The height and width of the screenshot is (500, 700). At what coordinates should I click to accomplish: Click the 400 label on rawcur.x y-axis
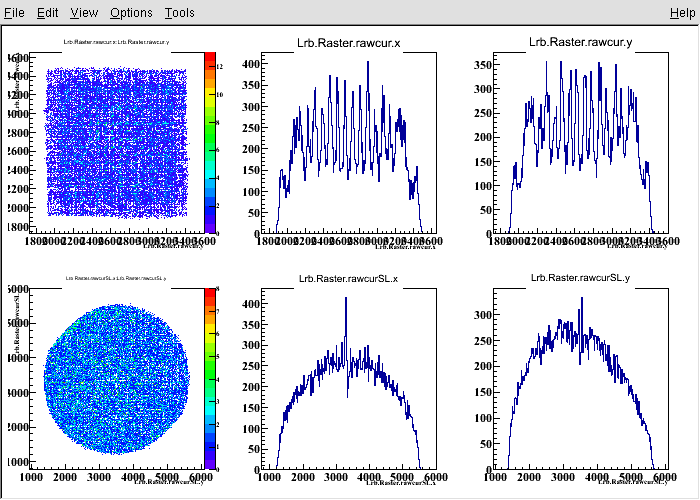click(x=251, y=64)
